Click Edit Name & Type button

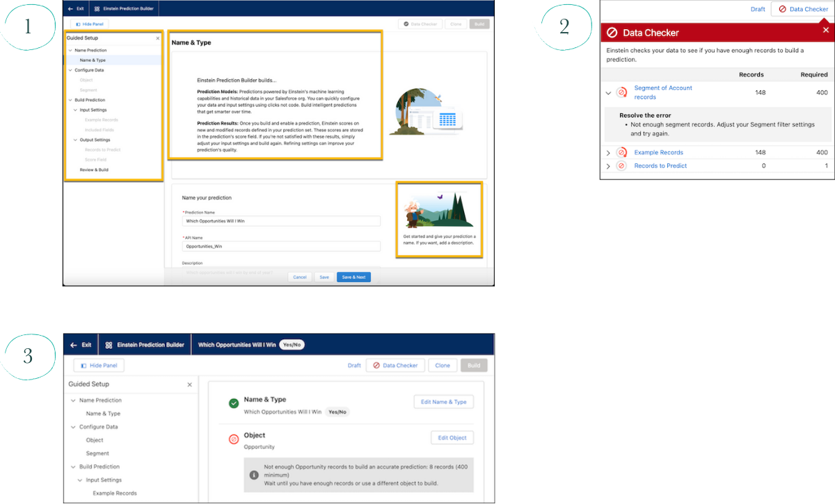click(x=443, y=402)
